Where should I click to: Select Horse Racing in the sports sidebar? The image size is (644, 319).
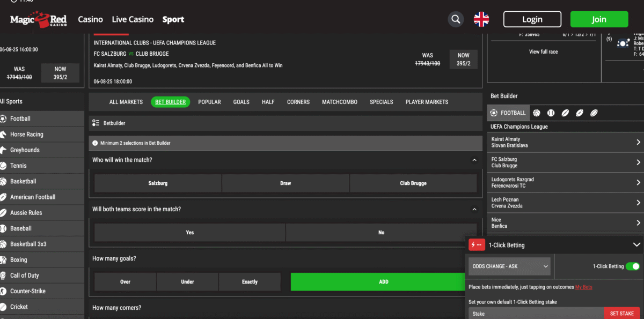pyautogui.click(x=42, y=134)
